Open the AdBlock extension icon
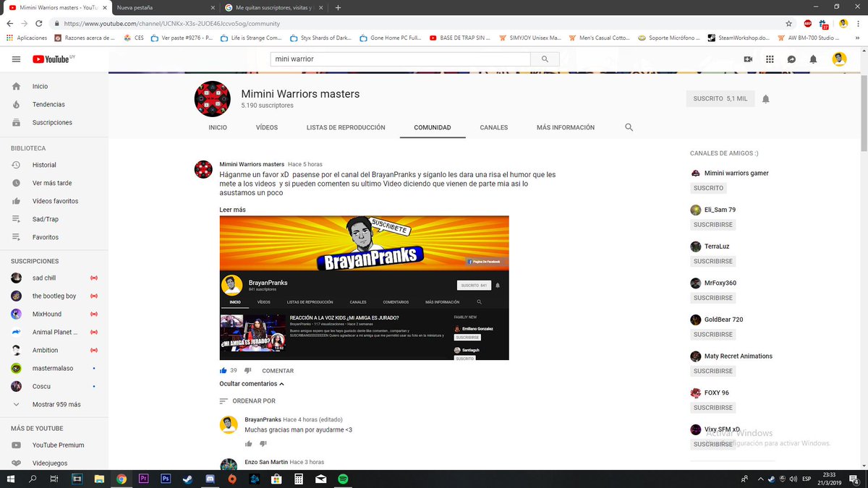This screenshot has width=868, height=488. point(807,23)
